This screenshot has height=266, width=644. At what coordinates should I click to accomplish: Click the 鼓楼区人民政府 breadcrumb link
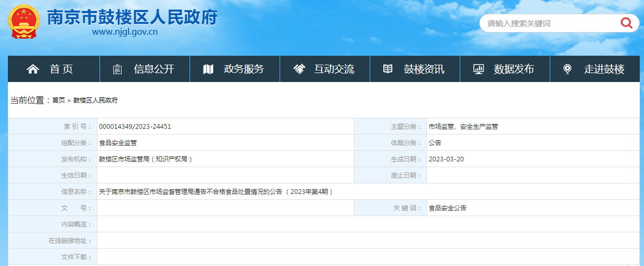pyautogui.click(x=95, y=100)
